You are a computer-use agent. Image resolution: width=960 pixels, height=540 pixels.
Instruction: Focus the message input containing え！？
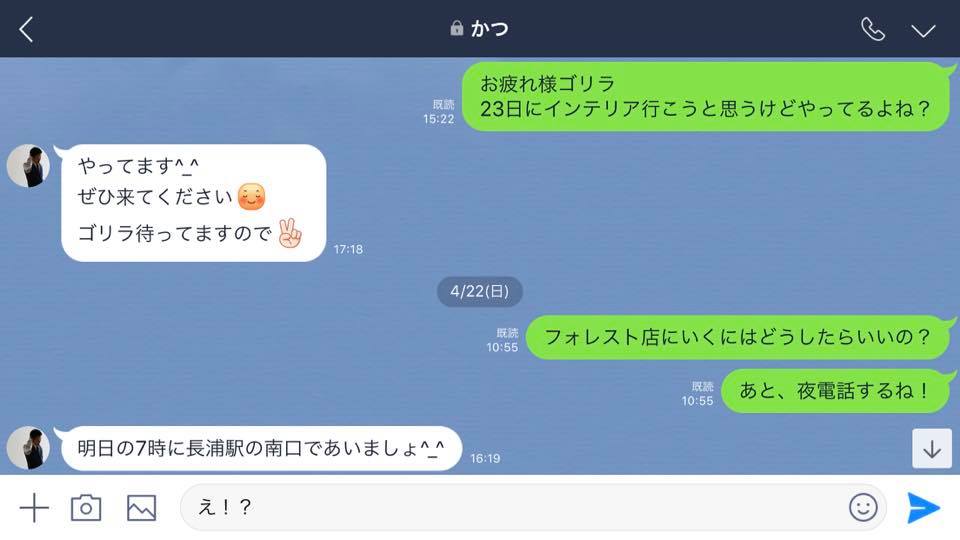coord(533,507)
